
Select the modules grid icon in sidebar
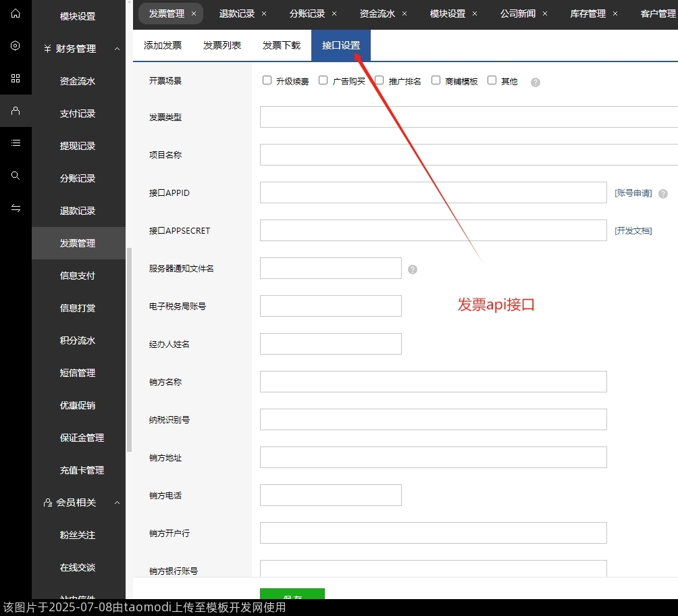pos(16,78)
